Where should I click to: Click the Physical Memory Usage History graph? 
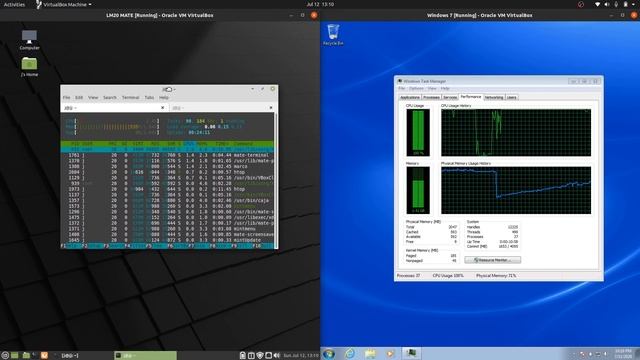(x=516, y=190)
